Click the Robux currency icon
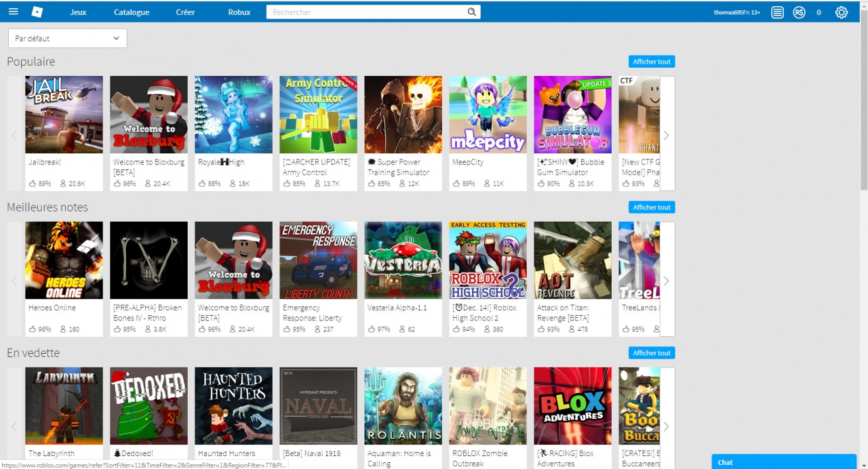Viewport: 868px width, 469px height. (x=799, y=12)
